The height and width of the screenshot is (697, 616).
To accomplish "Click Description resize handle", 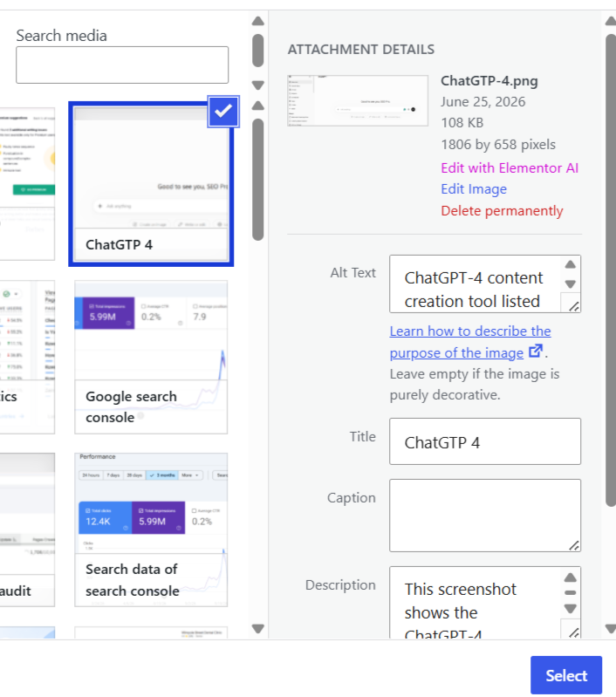I will [574, 632].
